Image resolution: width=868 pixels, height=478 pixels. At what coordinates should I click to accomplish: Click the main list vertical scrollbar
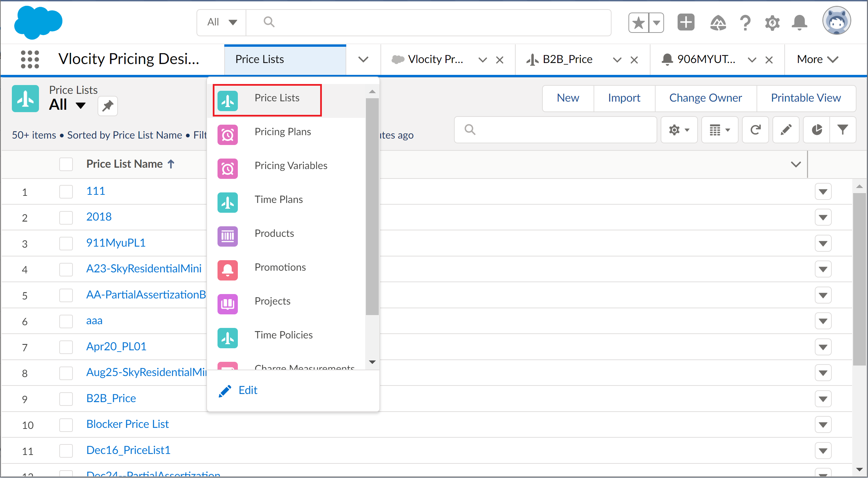coord(859,279)
